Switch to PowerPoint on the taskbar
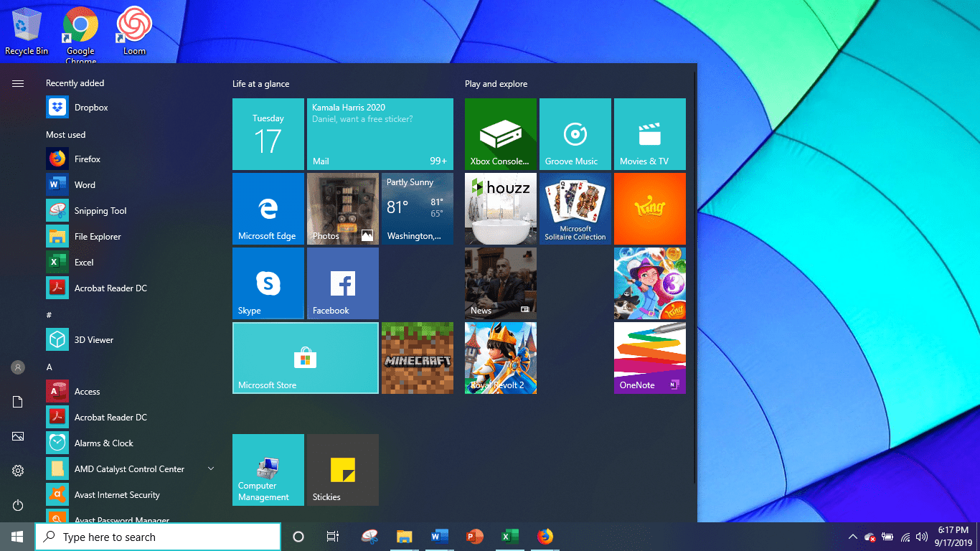980x551 pixels. click(x=475, y=537)
